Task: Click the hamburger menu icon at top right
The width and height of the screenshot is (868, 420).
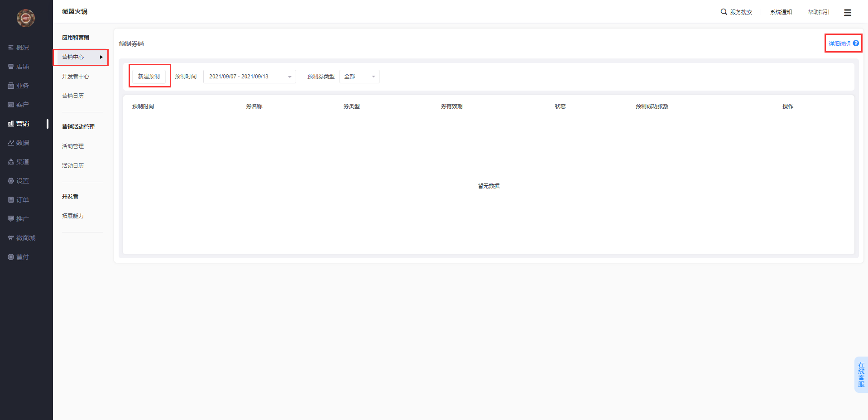Action: (x=847, y=13)
